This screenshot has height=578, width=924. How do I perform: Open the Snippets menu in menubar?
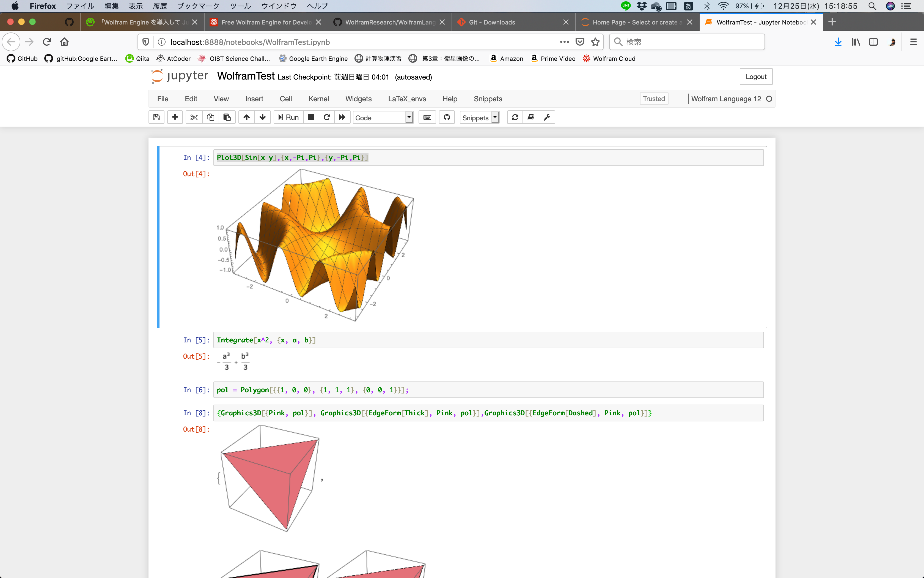pos(488,99)
